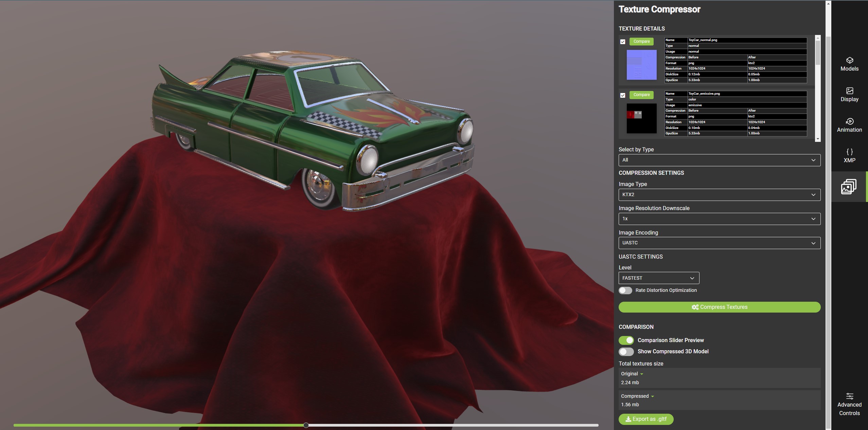Open the Animation panel icon

(849, 121)
